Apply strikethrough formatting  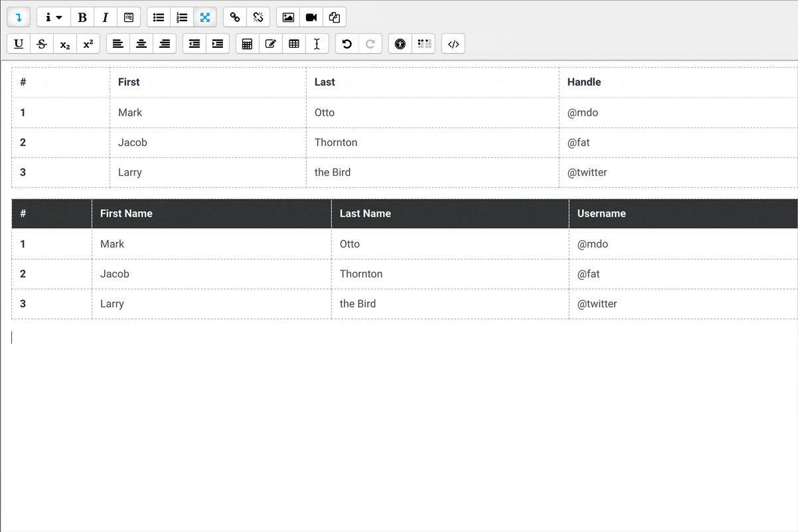coord(42,44)
